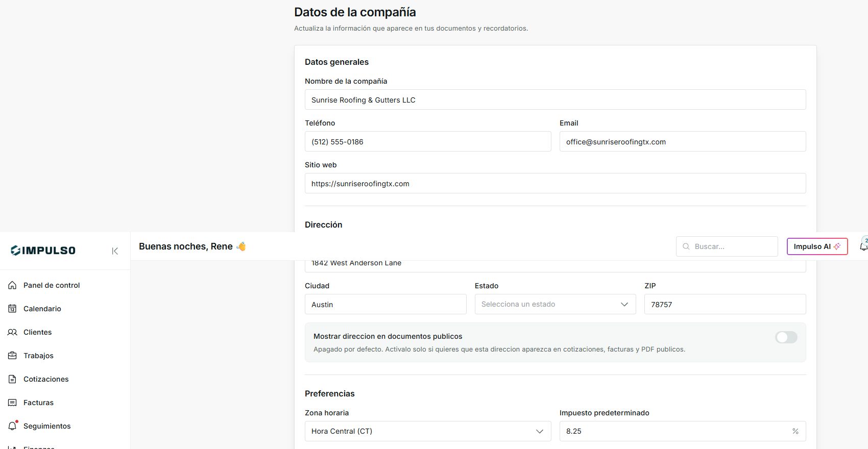Screen dimensions: 868x449
Task: Click the 'Apagado por defecto' description text
Action: 499,350
